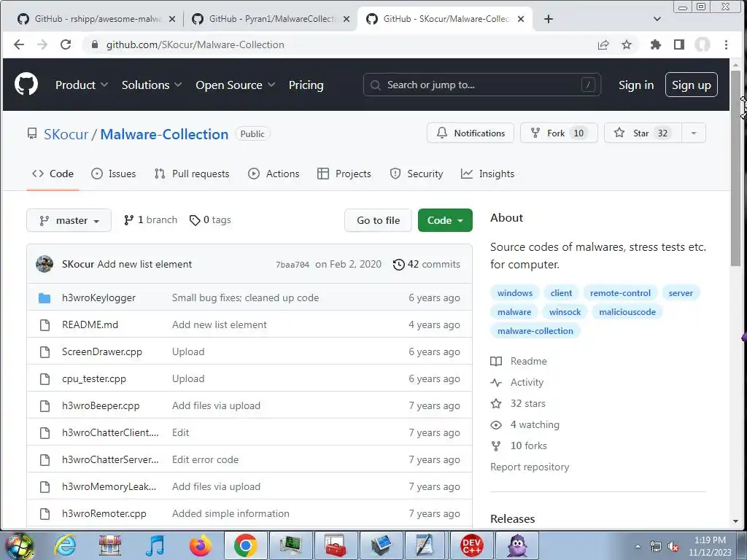
Task: Click the SKocur commit author avatar
Action: coord(44,264)
